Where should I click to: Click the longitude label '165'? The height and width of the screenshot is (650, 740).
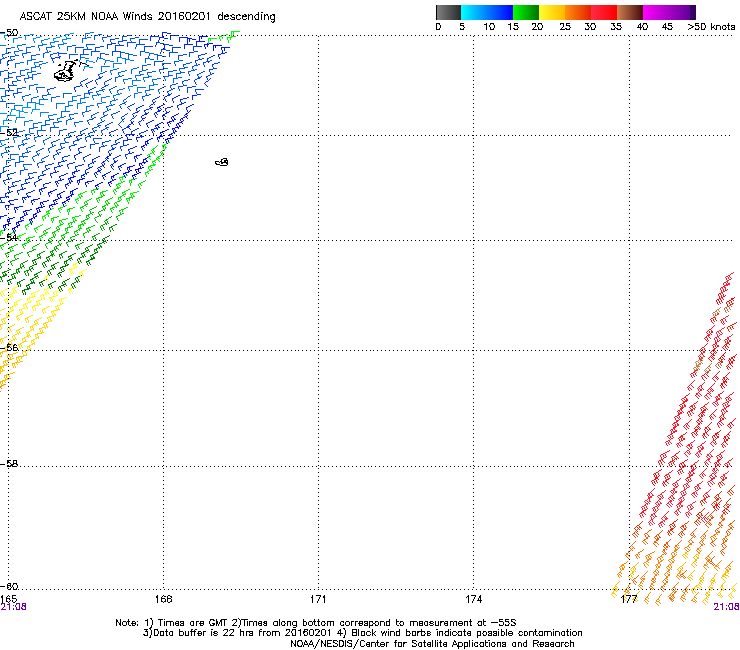click(8, 599)
